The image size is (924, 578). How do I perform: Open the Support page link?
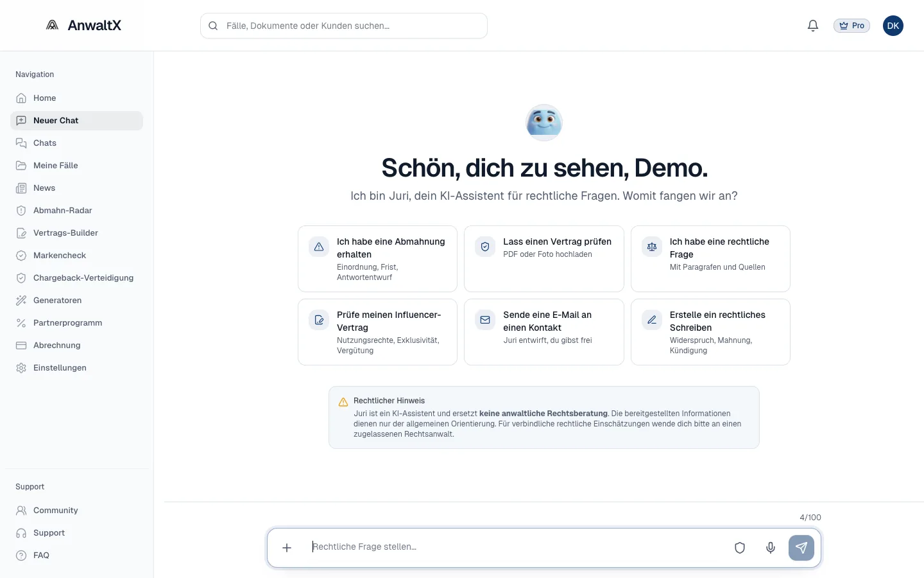click(76, 533)
